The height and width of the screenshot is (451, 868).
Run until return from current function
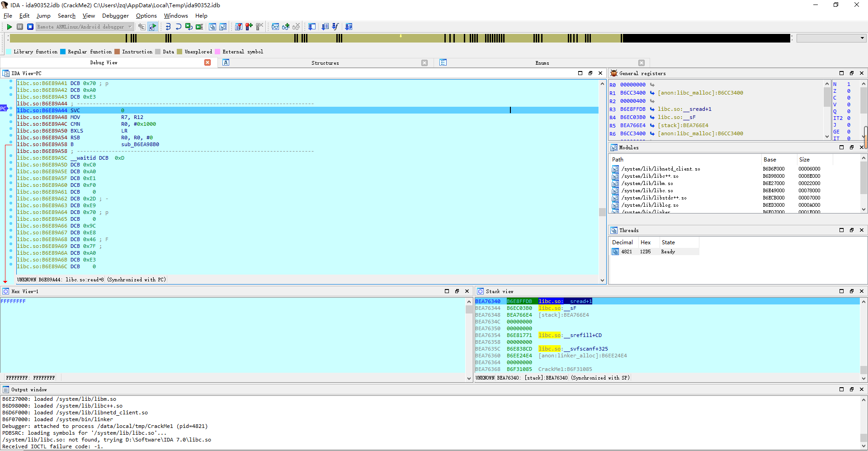pyautogui.click(x=189, y=27)
